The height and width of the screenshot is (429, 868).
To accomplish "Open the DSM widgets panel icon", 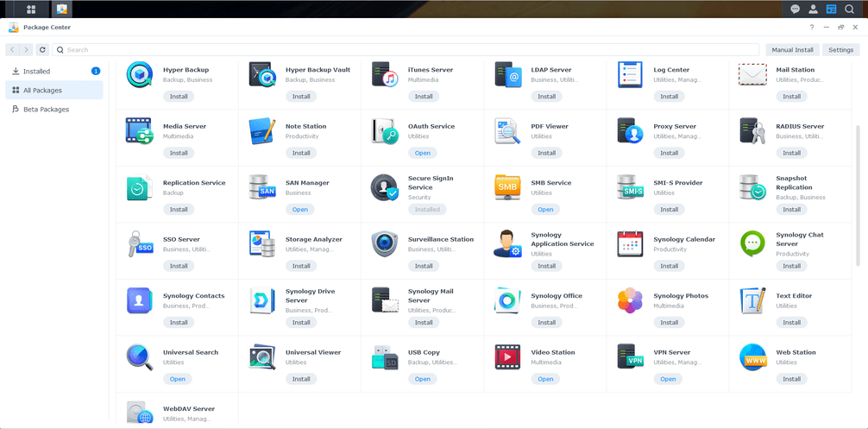I will pos(831,9).
